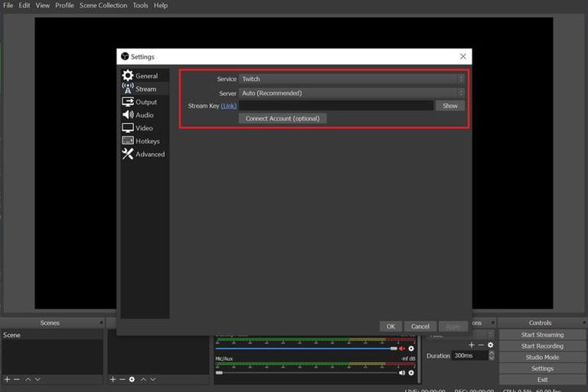Click Connect Account (optional) button
Viewport: 588px width, 392px height.
[x=283, y=118]
